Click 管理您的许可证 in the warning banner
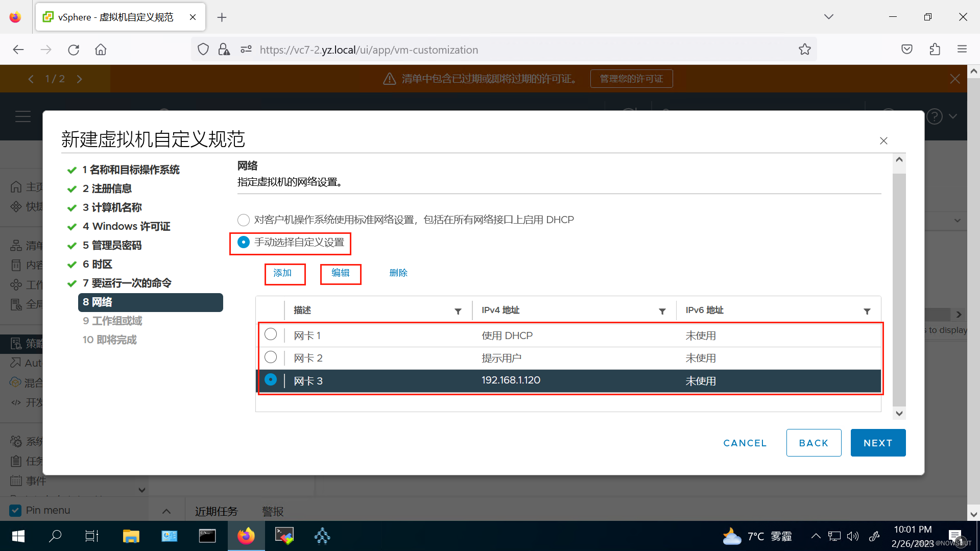Viewport: 980px width, 551px height. (631, 78)
